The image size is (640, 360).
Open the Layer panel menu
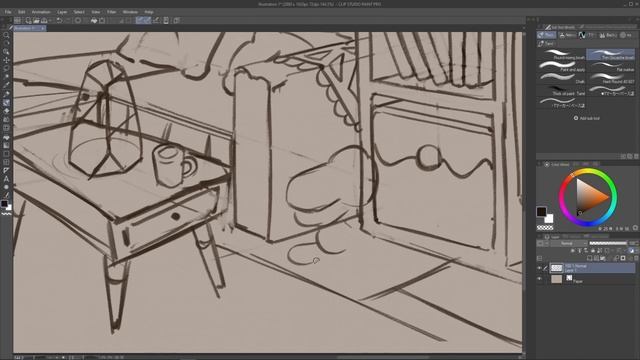(x=539, y=236)
